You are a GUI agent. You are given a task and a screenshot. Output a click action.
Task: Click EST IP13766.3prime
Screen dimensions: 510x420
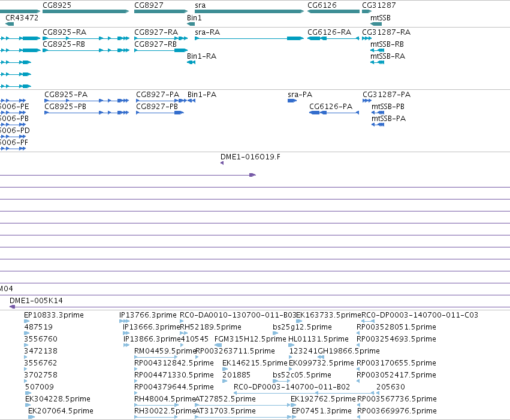[x=148, y=315]
